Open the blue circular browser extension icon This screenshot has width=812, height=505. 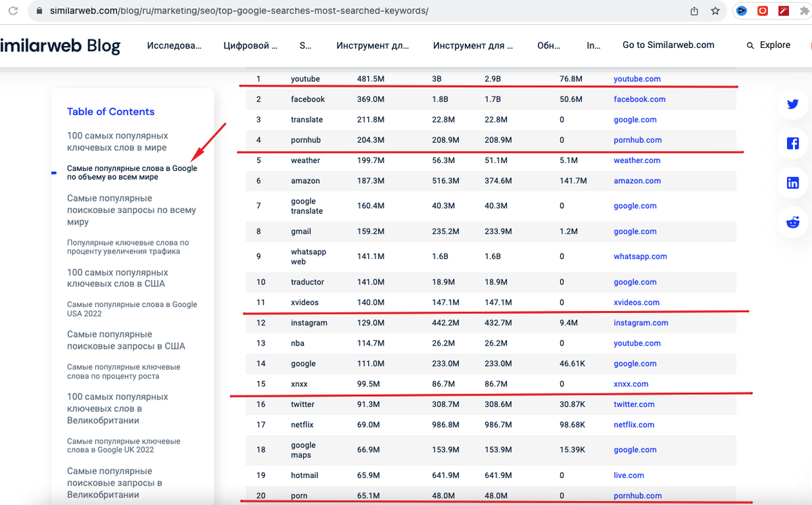(x=742, y=11)
